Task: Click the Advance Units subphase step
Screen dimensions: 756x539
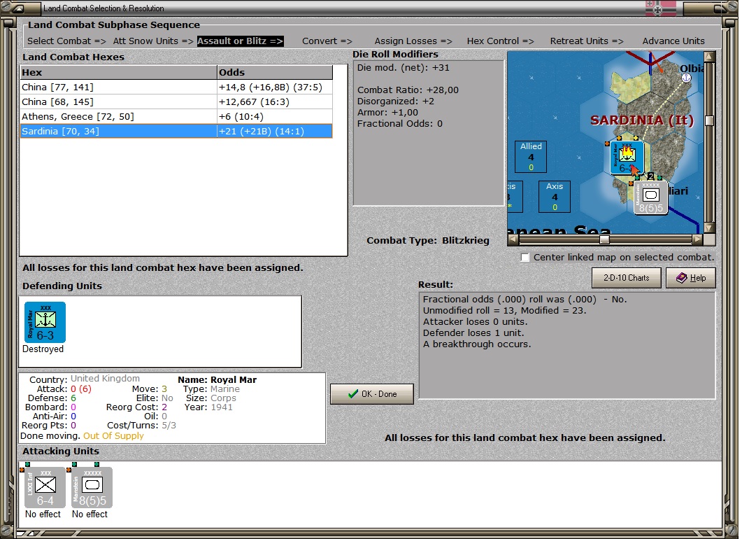Action: [673, 41]
